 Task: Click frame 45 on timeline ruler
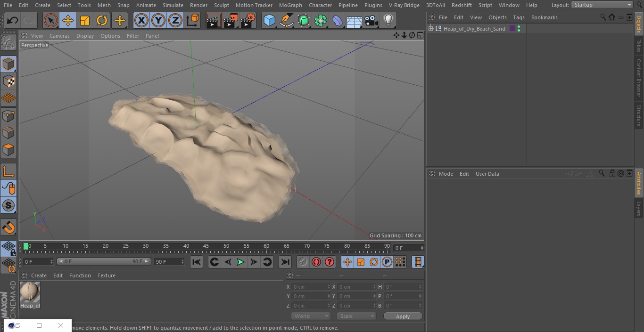pos(206,246)
